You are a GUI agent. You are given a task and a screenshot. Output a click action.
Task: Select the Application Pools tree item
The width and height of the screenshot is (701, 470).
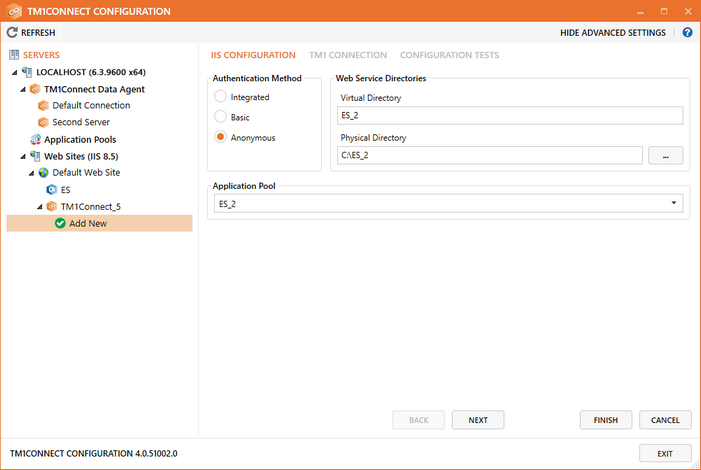pyautogui.click(x=80, y=140)
